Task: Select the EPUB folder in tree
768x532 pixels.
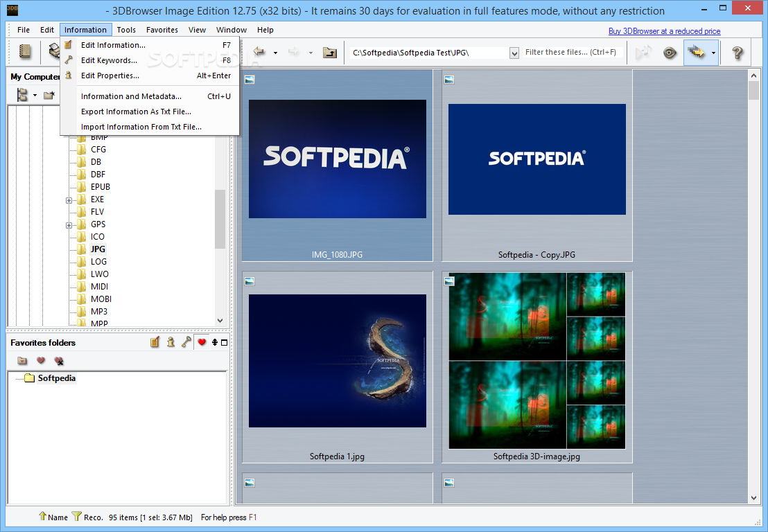Action: 100,186
